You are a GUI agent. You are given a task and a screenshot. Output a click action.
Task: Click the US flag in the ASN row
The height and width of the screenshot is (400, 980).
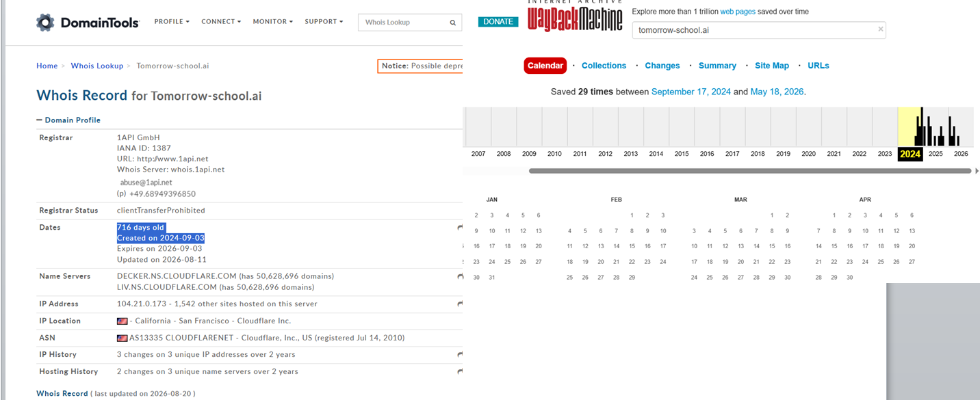(x=122, y=338)
